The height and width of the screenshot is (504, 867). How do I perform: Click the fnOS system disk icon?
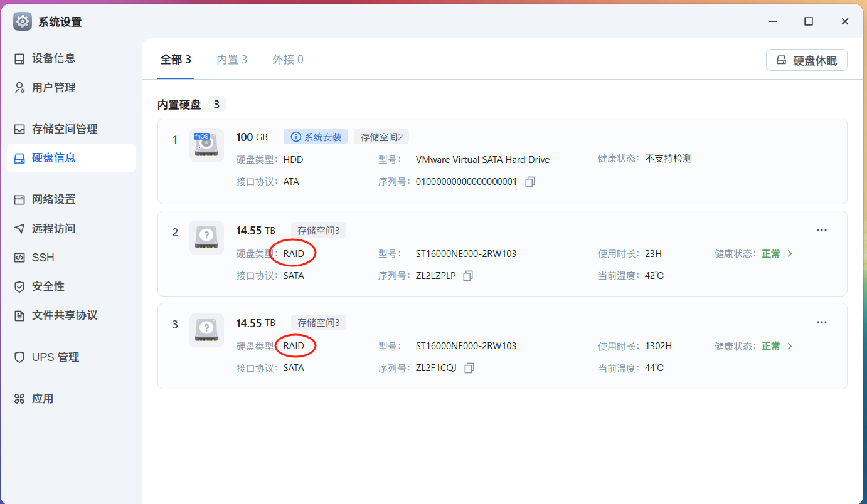click(x=206, y=145)
